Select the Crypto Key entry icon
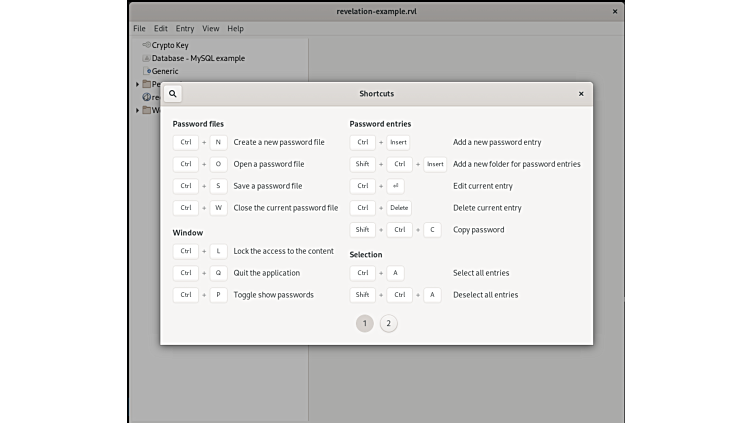This screenshot has width=752, height=423. pyautogui.click(x=146, y=45)
